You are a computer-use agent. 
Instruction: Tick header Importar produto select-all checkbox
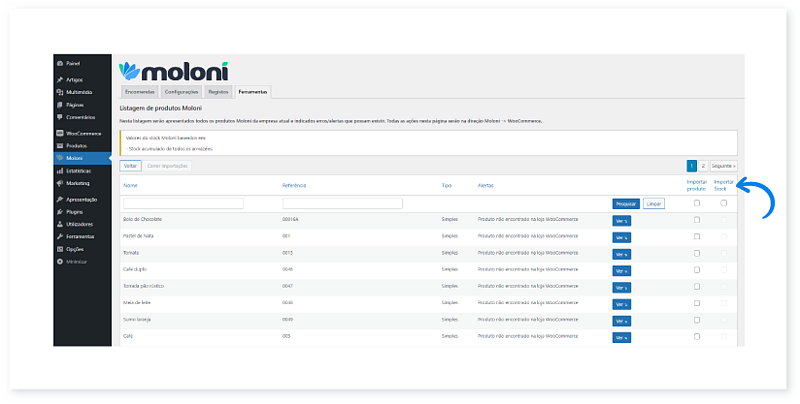pyautogui.click(x=697, y=203)
